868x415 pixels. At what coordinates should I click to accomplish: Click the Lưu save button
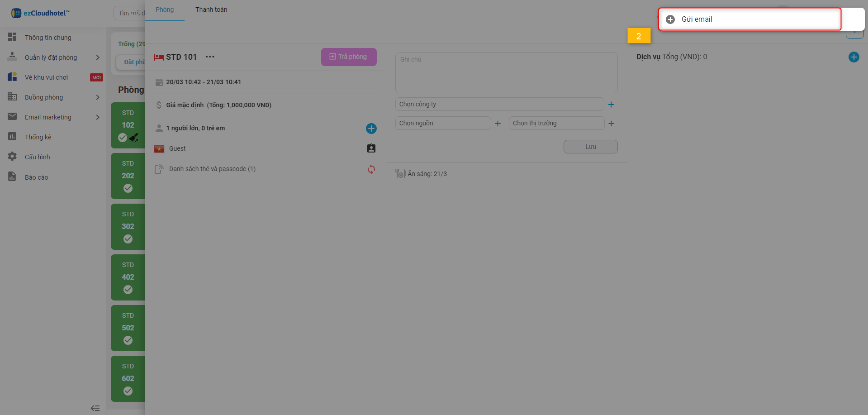[590, 147]
